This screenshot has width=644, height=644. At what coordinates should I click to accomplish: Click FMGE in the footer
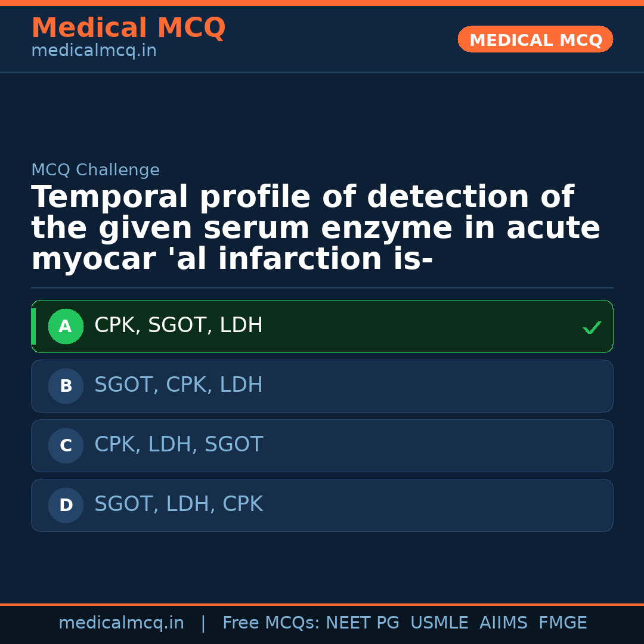point(563,623)
